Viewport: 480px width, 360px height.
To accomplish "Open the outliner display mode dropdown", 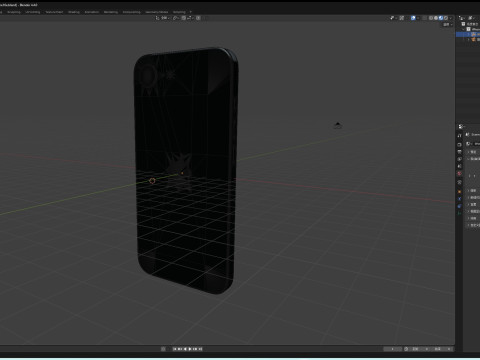I will 462,18.
